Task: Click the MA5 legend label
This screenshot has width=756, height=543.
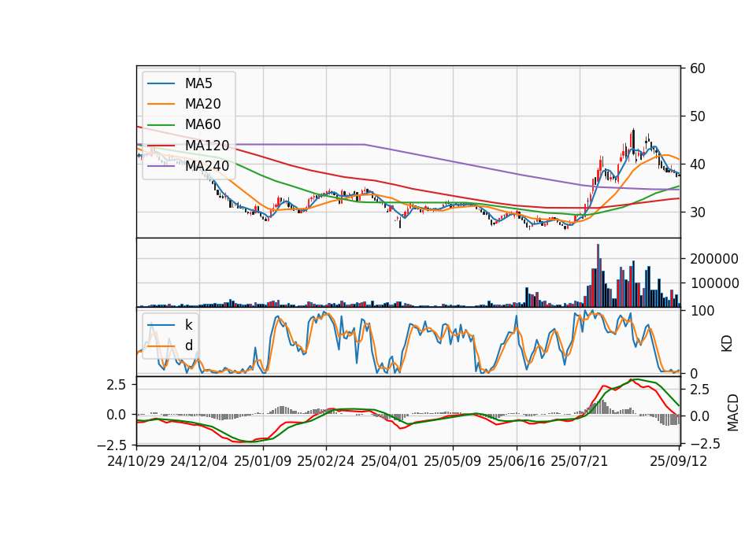Action: (198, 83)
